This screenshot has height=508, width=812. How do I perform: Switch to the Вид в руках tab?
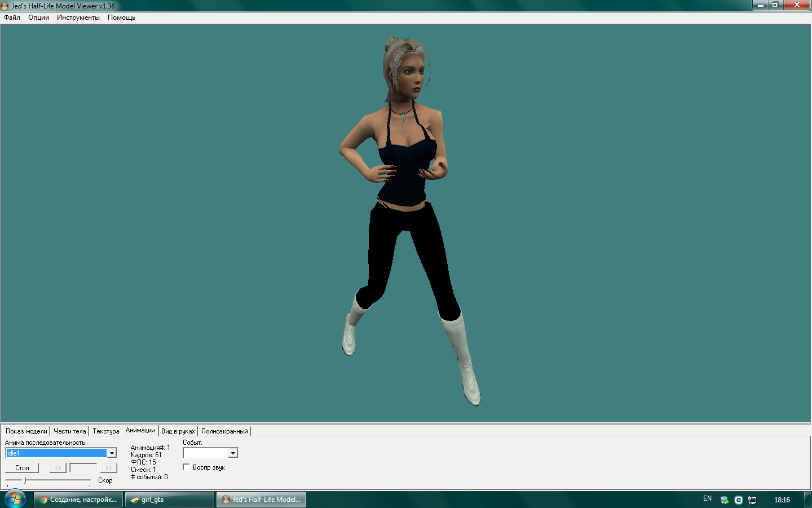pos(178,431)
